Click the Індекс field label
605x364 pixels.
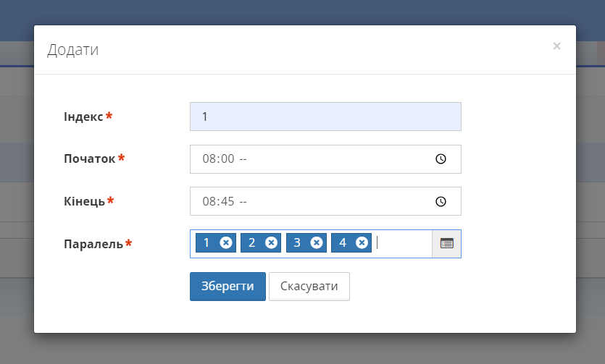click(x=83, y=117)
